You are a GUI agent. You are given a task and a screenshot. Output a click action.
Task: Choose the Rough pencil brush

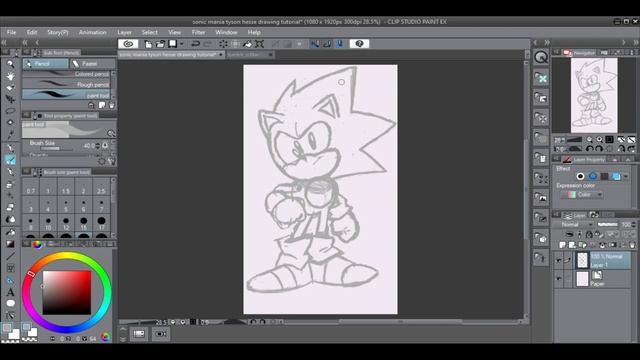66,84
